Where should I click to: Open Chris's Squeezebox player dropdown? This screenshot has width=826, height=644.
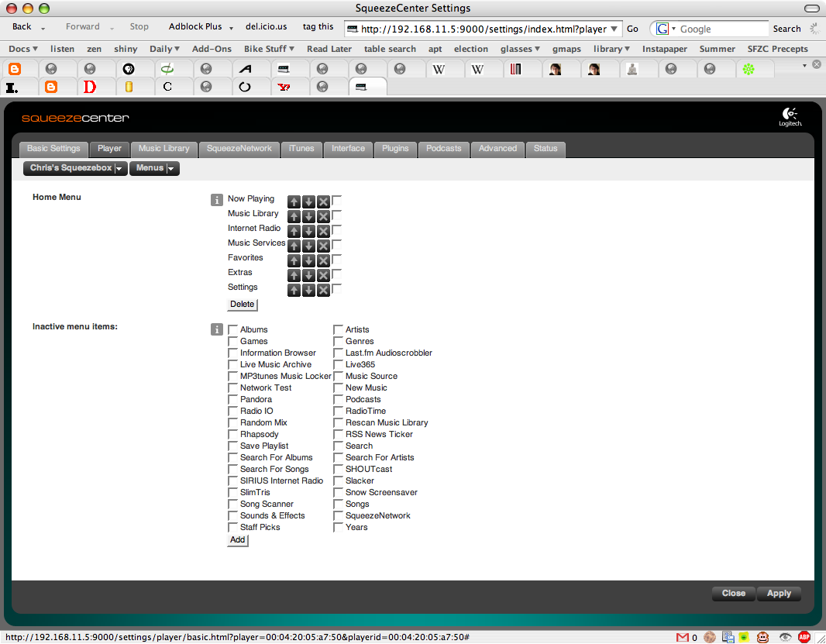[76, 168]
